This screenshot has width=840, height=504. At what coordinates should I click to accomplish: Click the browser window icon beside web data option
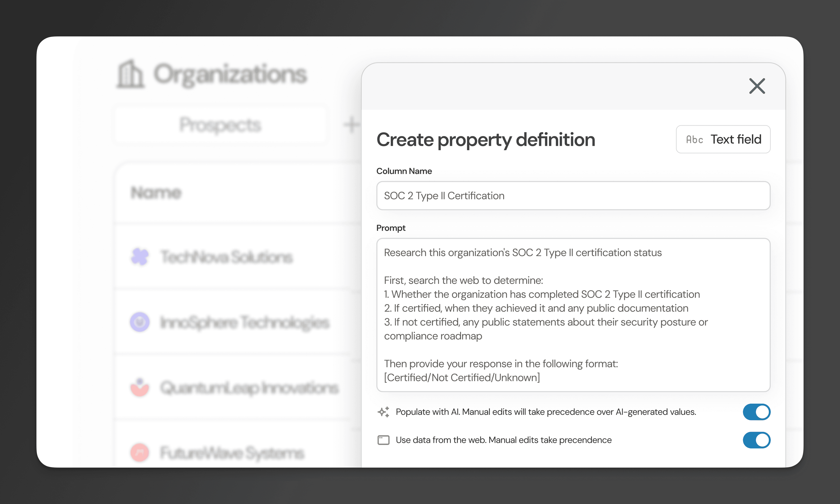coord(383,440)
